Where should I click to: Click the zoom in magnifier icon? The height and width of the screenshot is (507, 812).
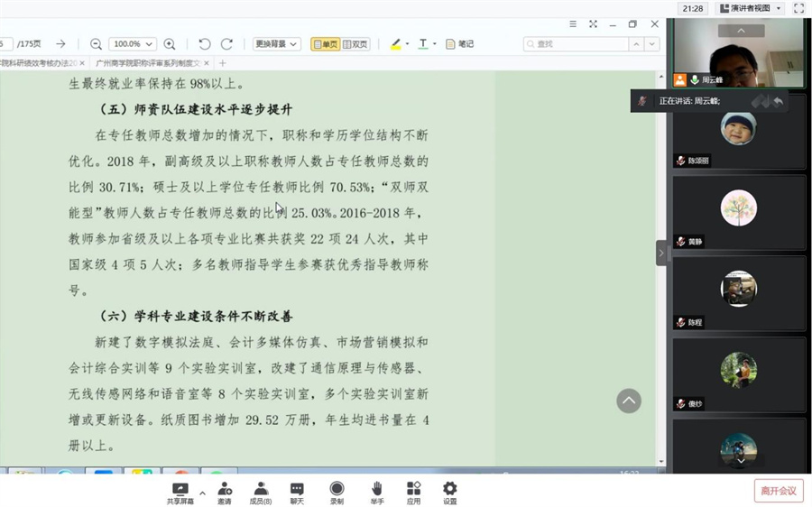pos(170,44)
